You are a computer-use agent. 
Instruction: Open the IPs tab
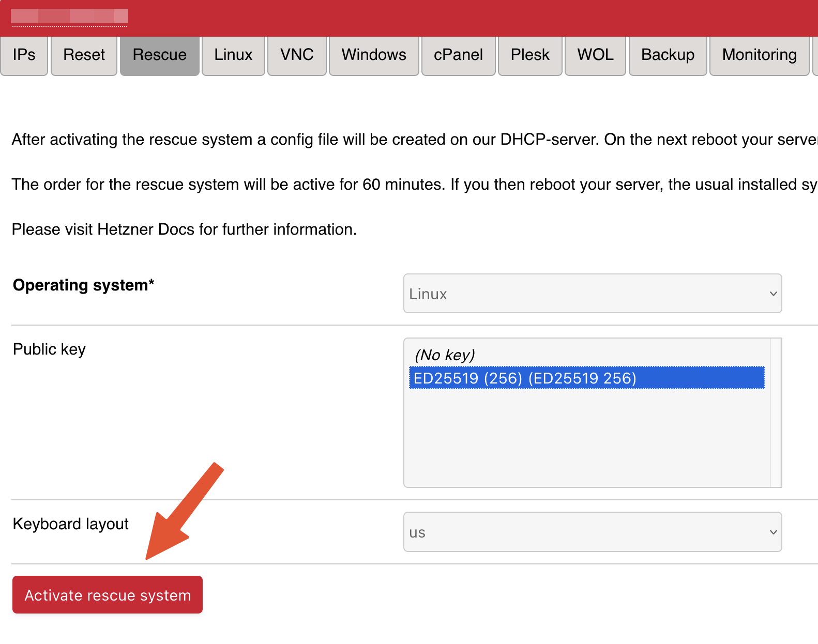tap(24, 55)
